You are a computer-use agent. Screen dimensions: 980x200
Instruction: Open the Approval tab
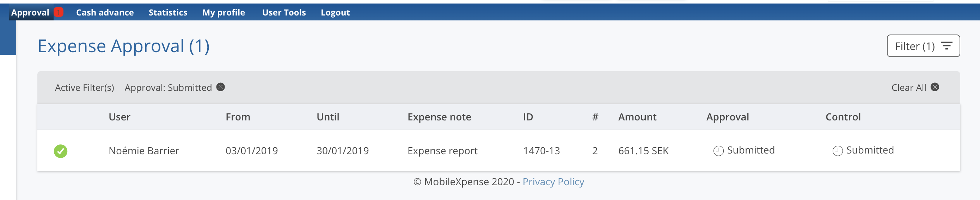click(30, 13)
